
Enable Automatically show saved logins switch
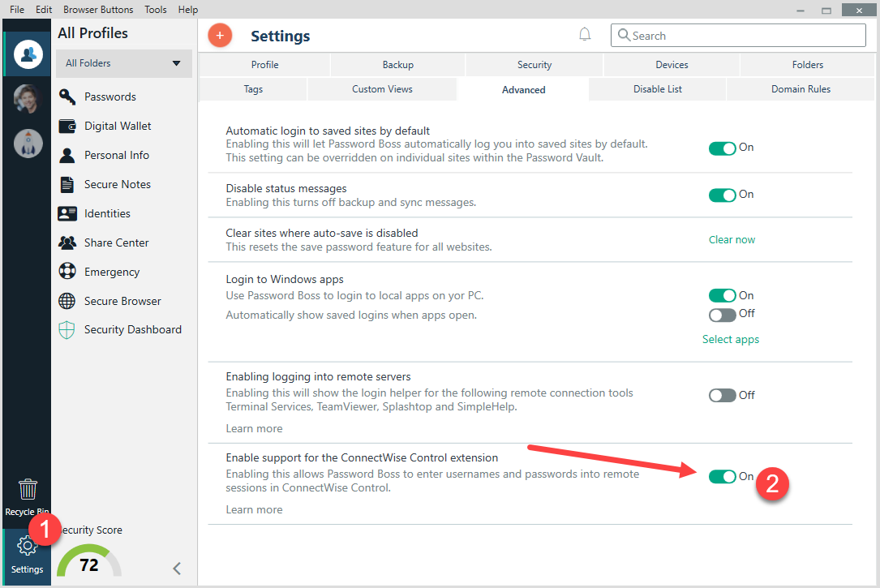tap(723, 315)
